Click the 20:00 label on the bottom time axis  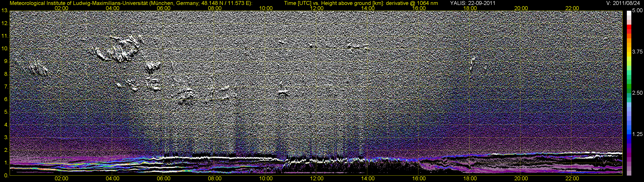point(521,179)
